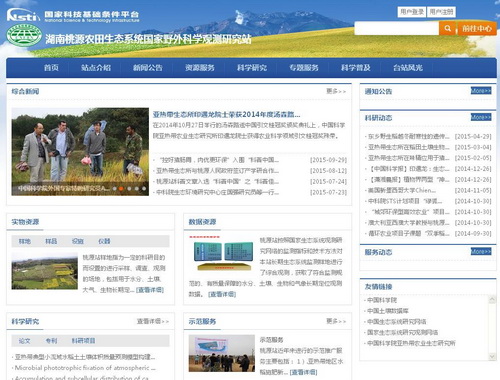
Task: Open the news carousel group photo
Action: coord(80,151)
